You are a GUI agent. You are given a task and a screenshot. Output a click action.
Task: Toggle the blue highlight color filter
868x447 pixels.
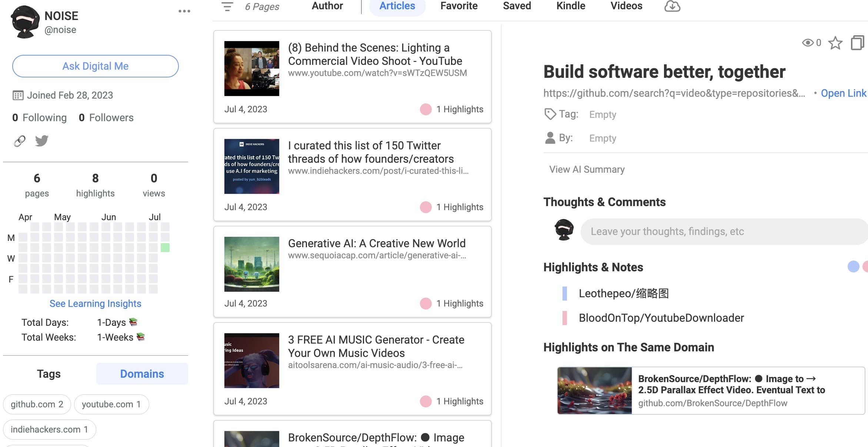(x=853, y=267)
